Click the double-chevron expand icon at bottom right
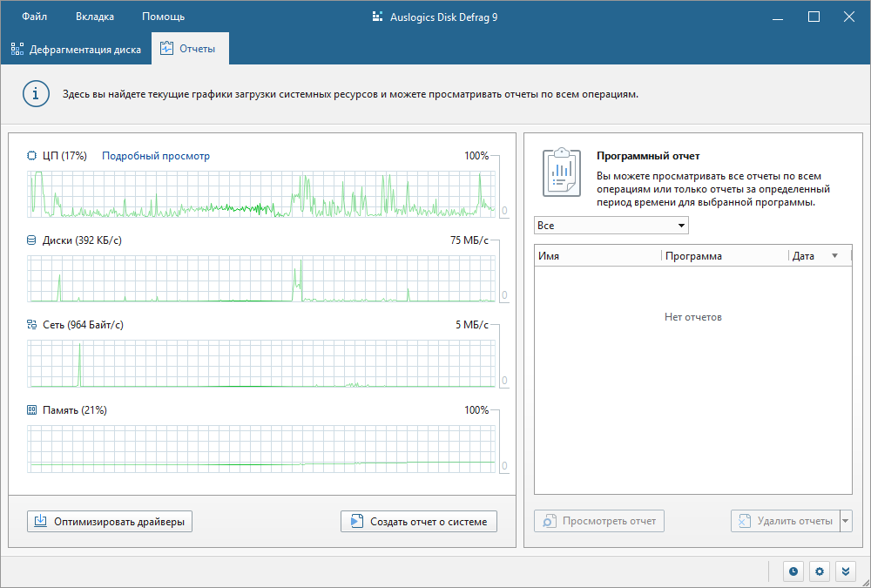Screen dimensions: 871x588 pos(844,571)
